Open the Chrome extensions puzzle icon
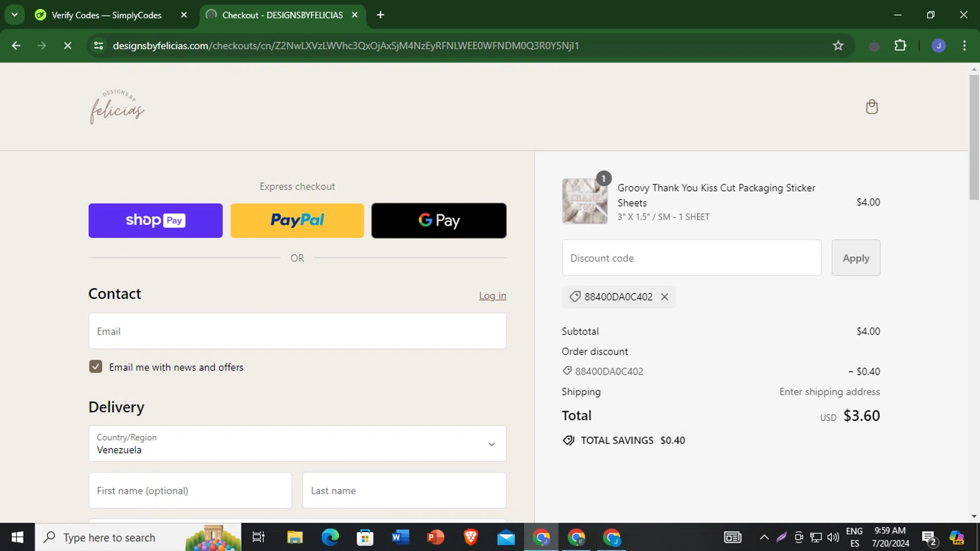 point(900,46)
